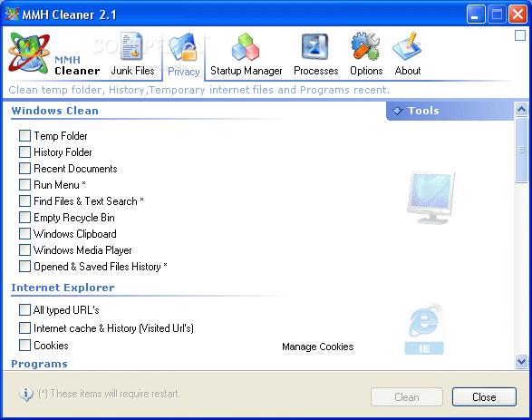This screenshot has width=532, height=420.
Task: Click the MMH Cleaner logo icon
Action: tap(29, 53)
